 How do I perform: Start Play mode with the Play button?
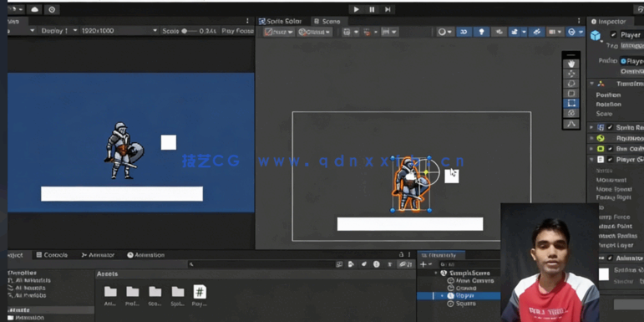(356, 9)
